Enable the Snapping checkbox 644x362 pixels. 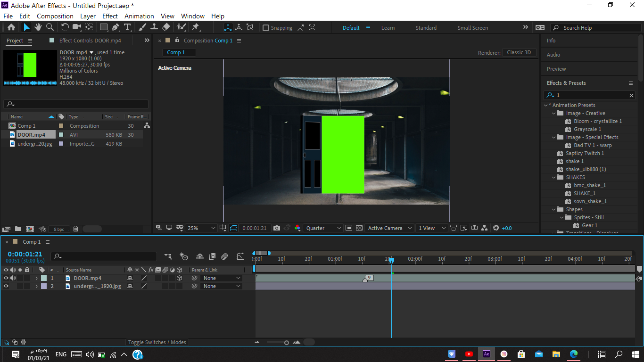coord(266,28)
